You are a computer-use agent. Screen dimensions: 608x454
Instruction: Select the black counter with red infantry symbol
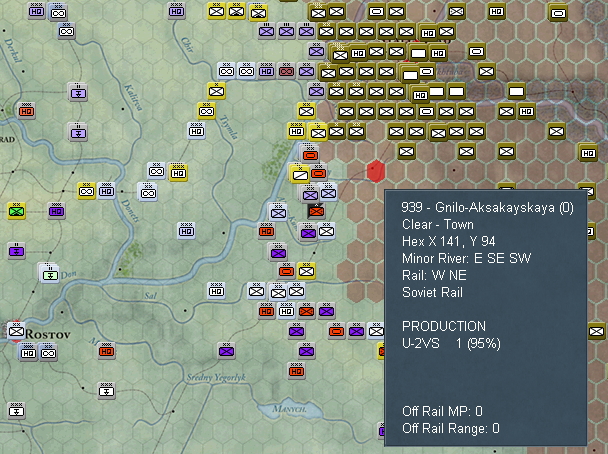click(x=316, y=211)
